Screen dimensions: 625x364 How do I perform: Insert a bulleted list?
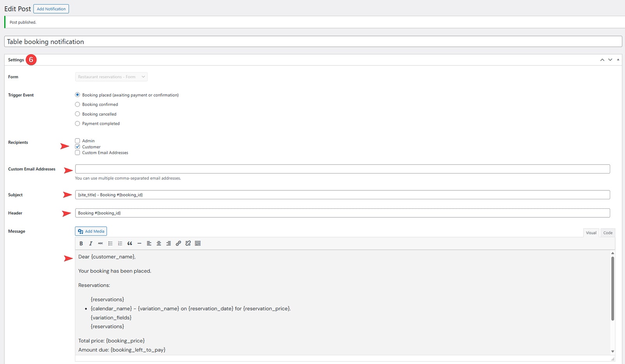pos(110,243)
